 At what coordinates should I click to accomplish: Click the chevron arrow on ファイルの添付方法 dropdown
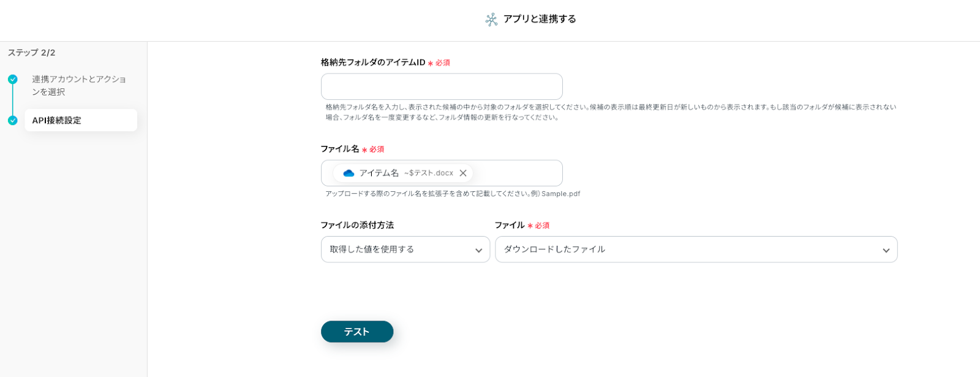pyautogui.click(x=478, y=250)
